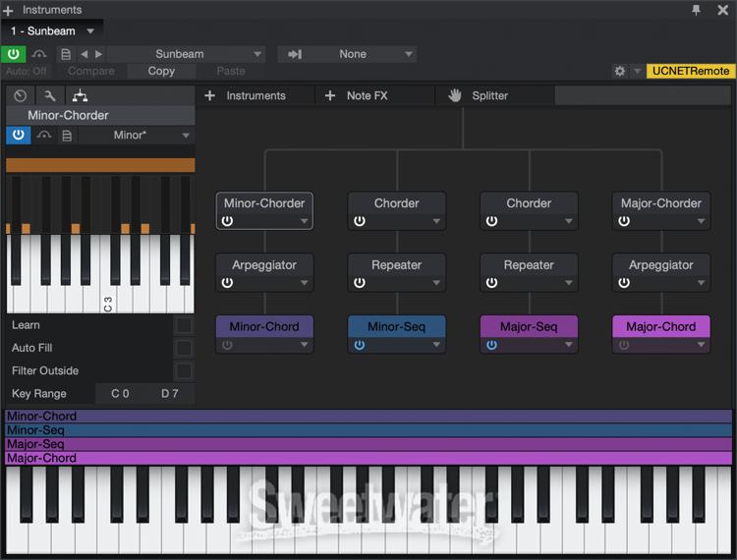The width and height of the screenshot is (737, 560).
Task: Enable the Learn checkbox
Action: tap(184, 325)
